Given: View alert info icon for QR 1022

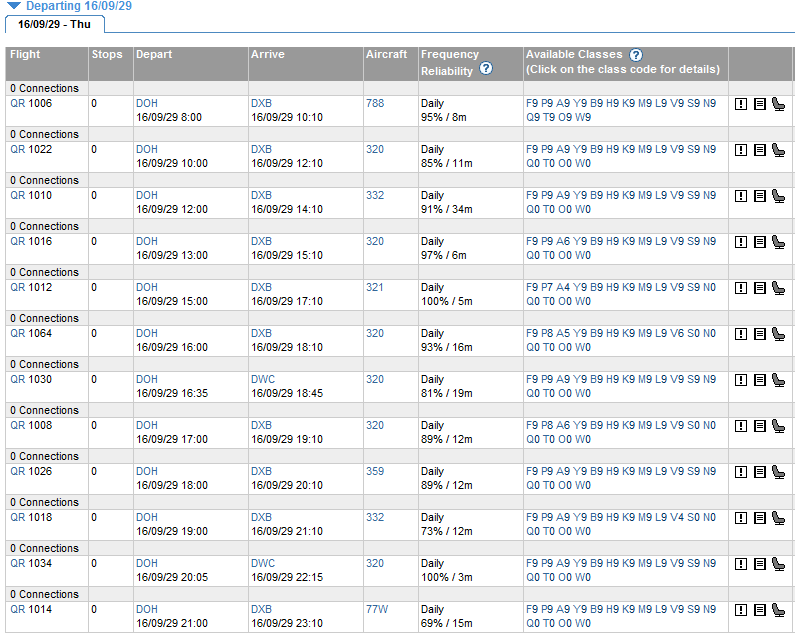Looking at the screenshot, I should [741, 149].
